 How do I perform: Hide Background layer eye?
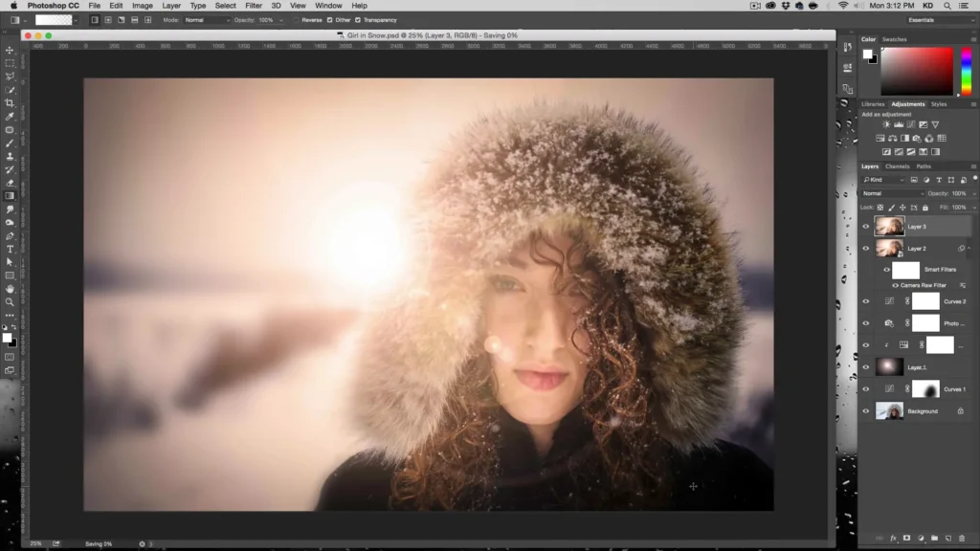point(866,411)
